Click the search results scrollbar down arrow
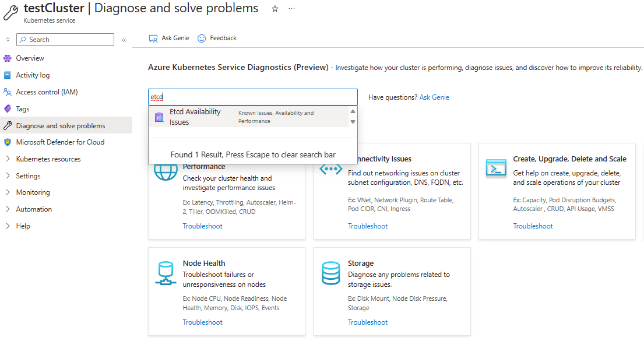The image size is (644, 362). (x=353, y=122)
